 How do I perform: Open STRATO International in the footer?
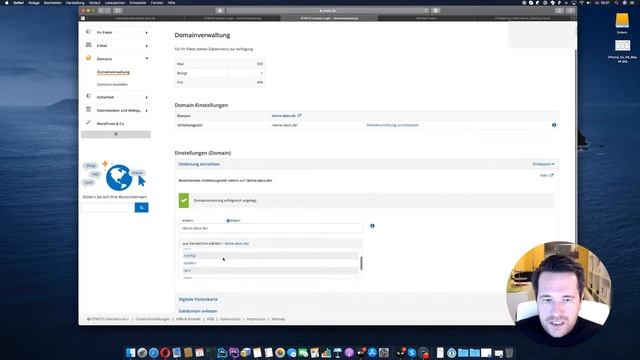click(108, 319)
